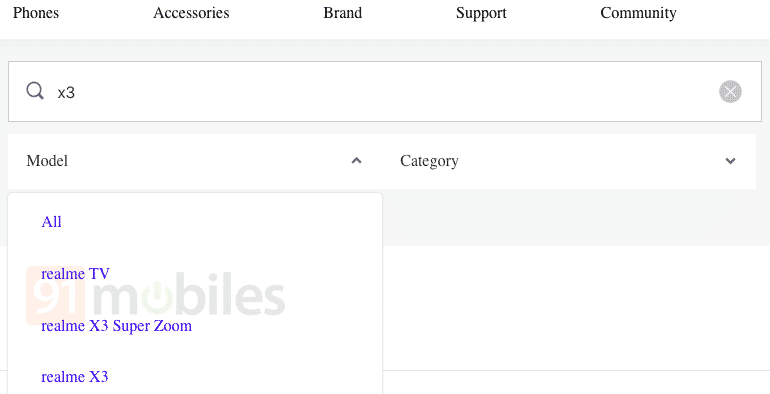Image resolution: width=770 pixels, height=394 pixels.
Task: Choose realme TV from the model list
Action: [x=75, y=274]
